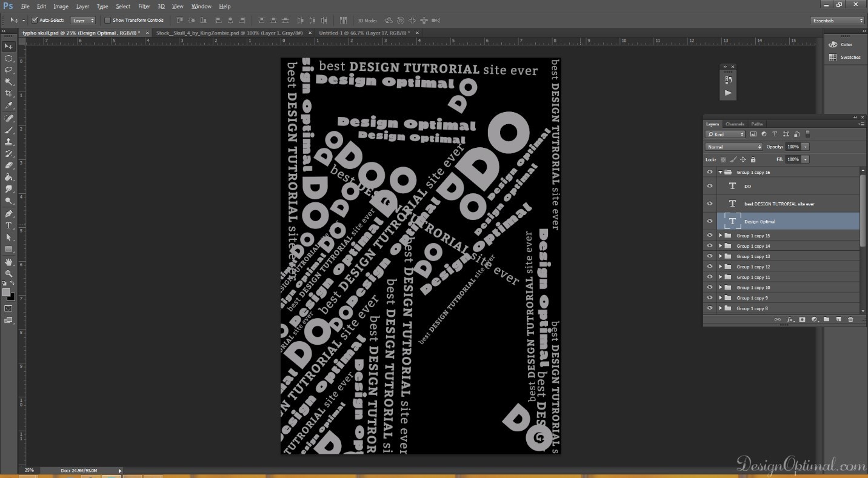Select the Horizontal Type tool
868x478 pixels.
point(8,225)
